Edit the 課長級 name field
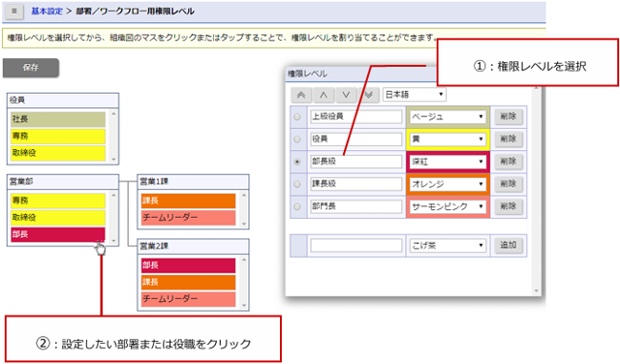This screenshot has width=620, height=364. click(x=356, y=184)
